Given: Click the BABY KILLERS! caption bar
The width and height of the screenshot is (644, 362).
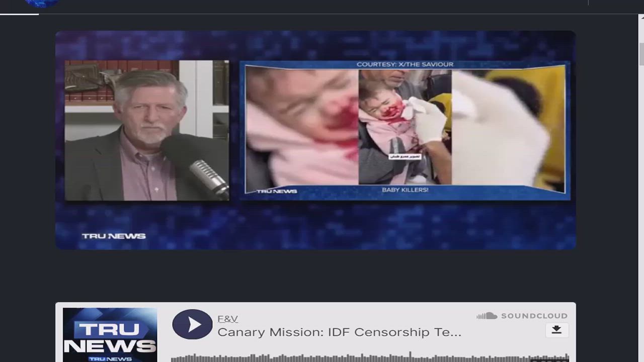Looking at the screenshot, I should pyautogui.click(x=405, y=190).
